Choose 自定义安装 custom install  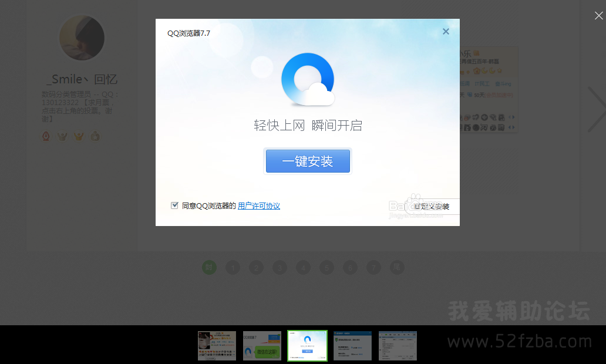pyautogui.click(x=432, y=207)
